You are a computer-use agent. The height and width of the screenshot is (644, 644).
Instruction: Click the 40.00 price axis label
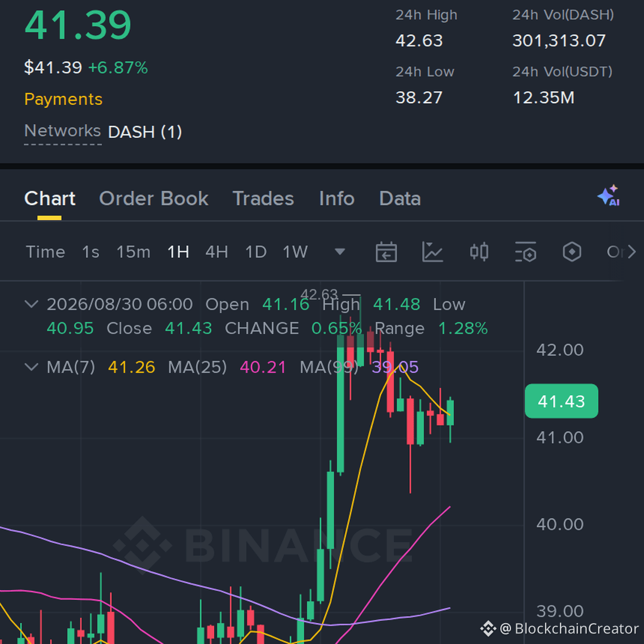(x=560, y=525)
